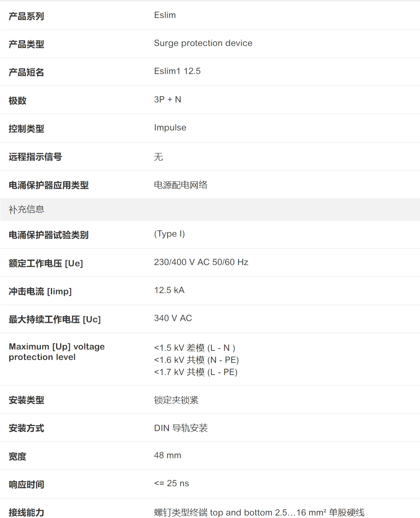Select the 电源配电网络 application type value
420x518 pixels.
coord(181,185)
